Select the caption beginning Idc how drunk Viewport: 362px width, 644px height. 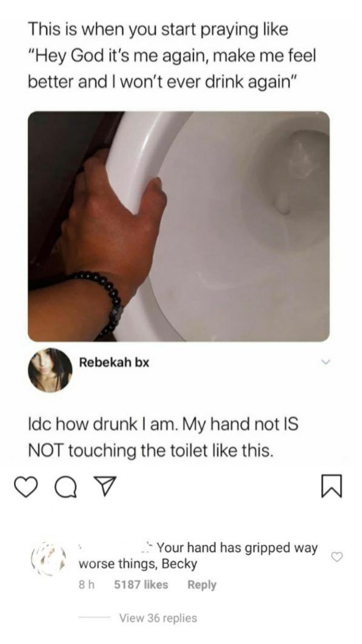[163, 438]
